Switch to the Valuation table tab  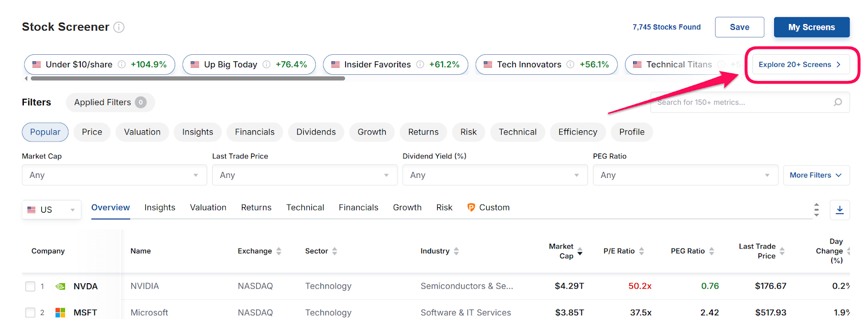[x=208, y=208]
